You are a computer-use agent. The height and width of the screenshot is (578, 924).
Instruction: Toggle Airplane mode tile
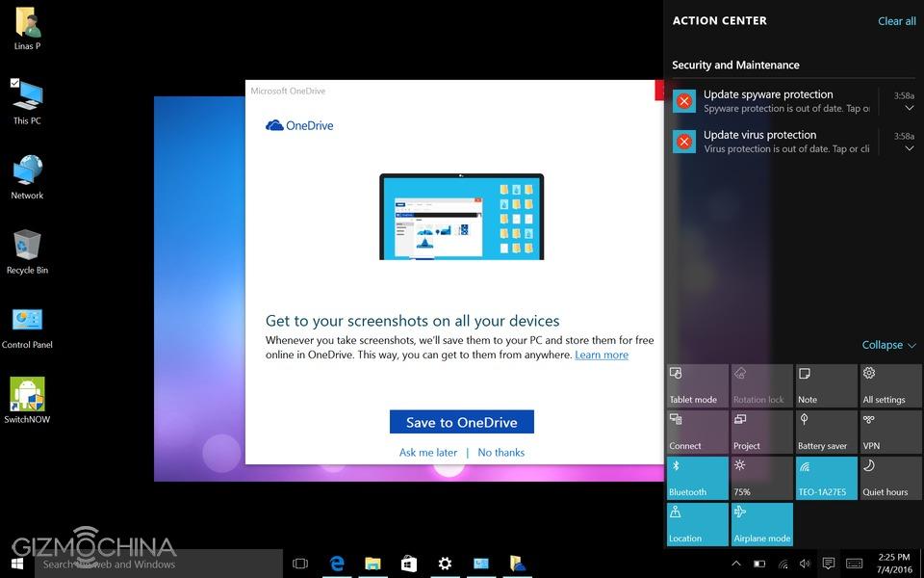(x=760, y=524)
